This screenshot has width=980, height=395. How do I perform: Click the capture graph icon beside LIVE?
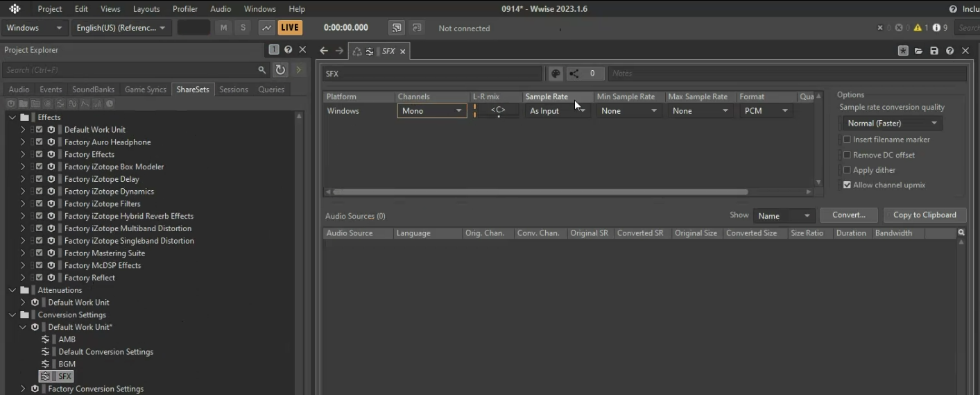(x=266, y=28)
